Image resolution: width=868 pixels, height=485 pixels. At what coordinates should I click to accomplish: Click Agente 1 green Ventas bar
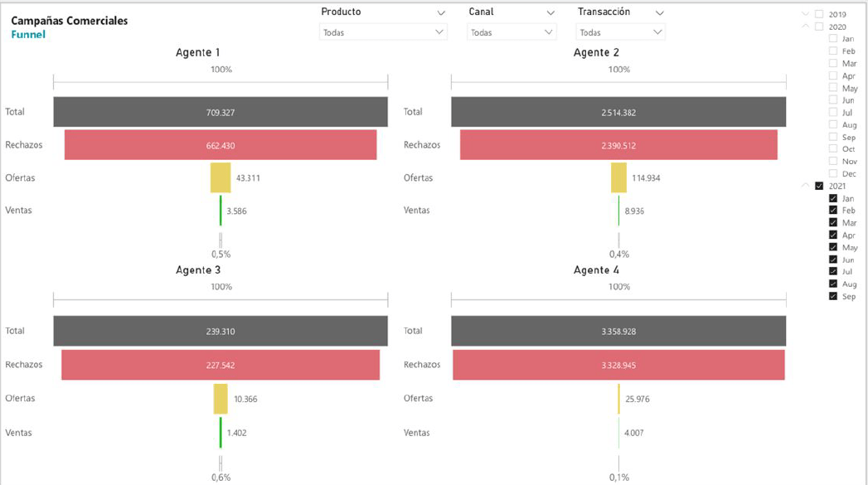point(221,211)
